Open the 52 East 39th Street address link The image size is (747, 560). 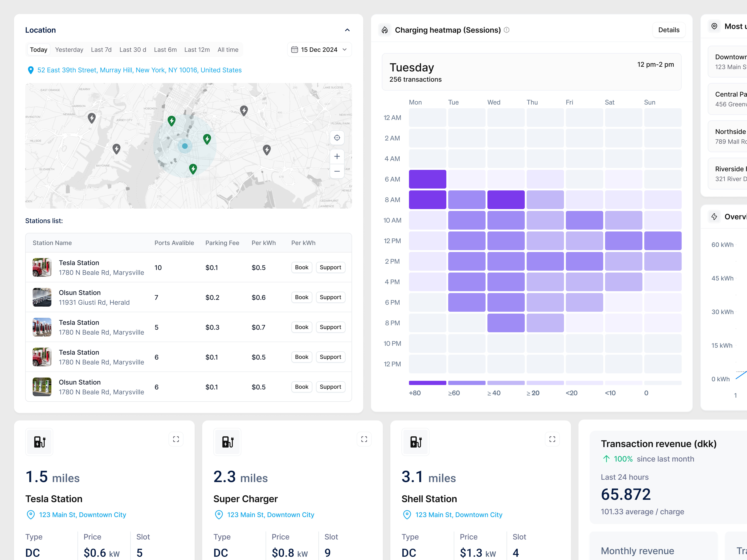[139, 70]
